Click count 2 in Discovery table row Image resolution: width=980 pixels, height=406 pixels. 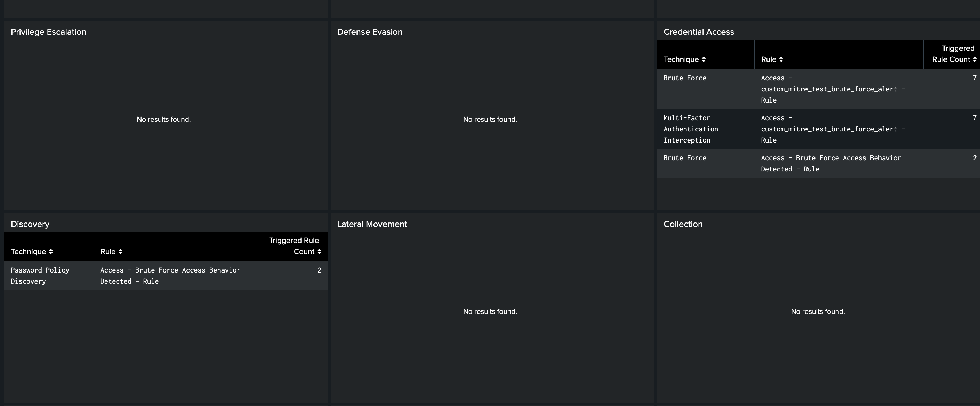pos(319,270)
